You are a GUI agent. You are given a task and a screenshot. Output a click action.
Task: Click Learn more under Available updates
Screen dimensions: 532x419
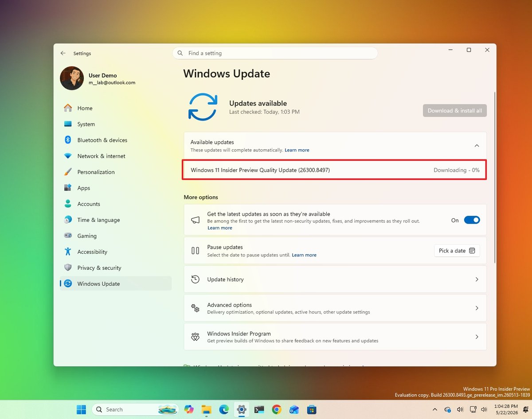pos(297,150)
